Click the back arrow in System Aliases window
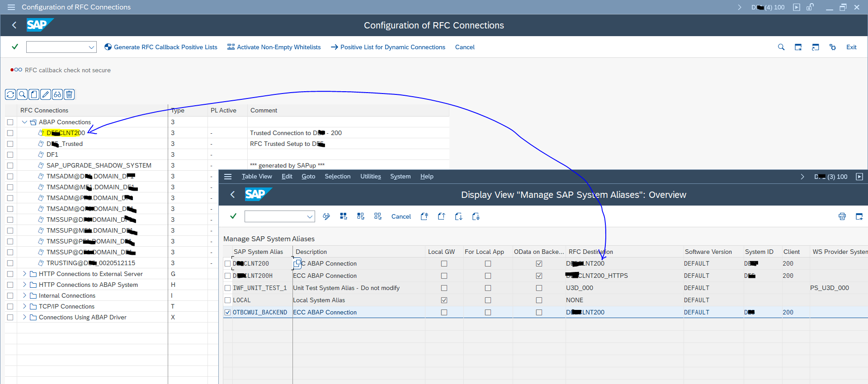Screen dimensions: 868x384 [x=232, y=194]
